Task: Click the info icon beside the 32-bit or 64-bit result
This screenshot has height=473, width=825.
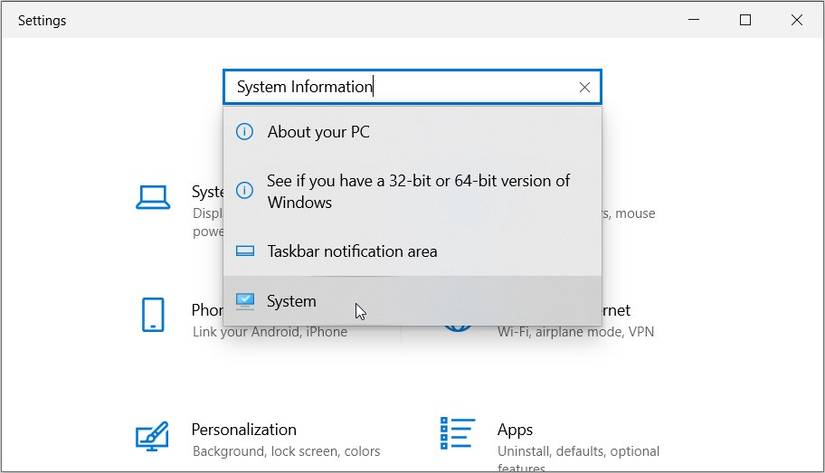Action: point(244,191)
